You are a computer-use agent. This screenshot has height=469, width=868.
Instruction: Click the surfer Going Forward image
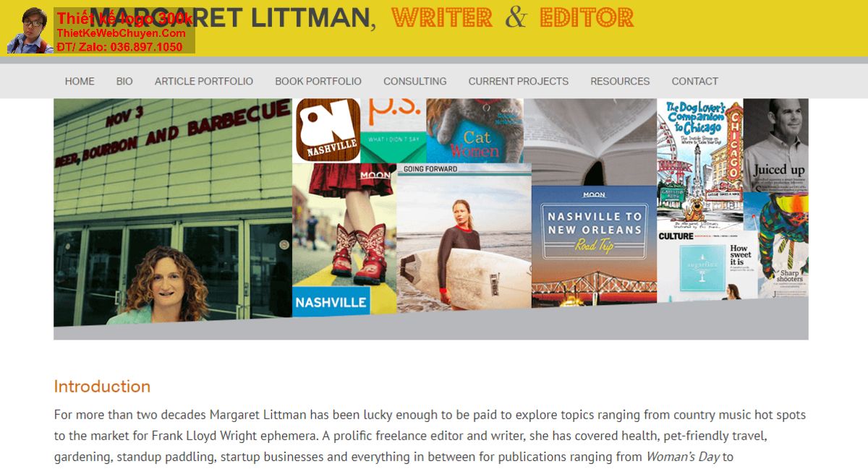click(464, 237)
